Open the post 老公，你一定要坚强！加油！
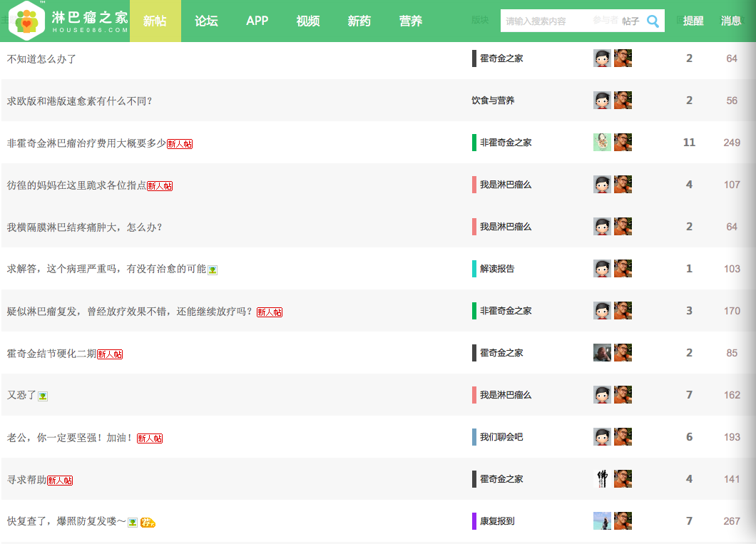Image resolution: width=756 pixels, height=544 pixels. point(70,438)
